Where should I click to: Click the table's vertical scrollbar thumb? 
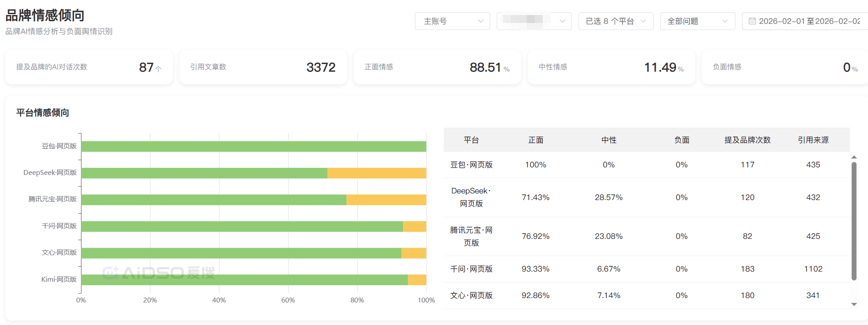854,221
